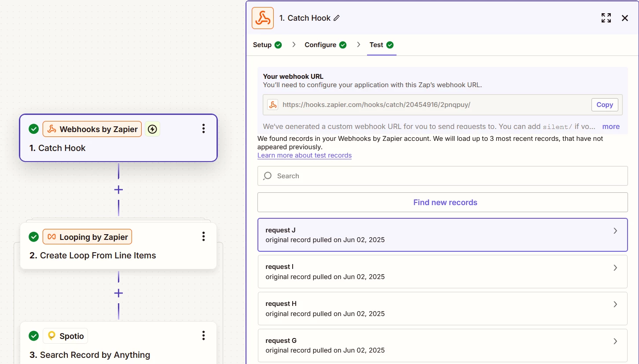
Task: Click Test tab green checkmark
Action: (x=390, y=45)
